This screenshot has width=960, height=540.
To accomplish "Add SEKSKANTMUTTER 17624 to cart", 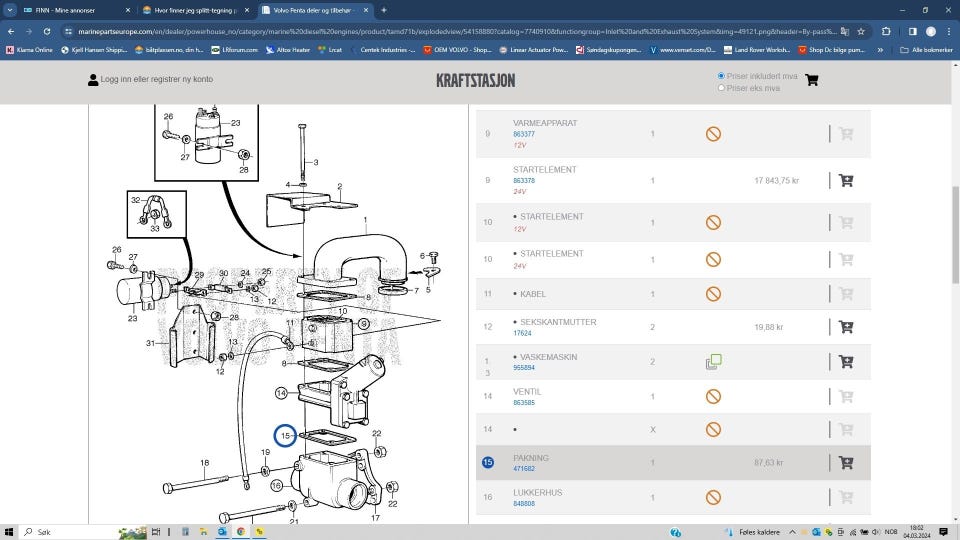I will [x=845, y=327].
